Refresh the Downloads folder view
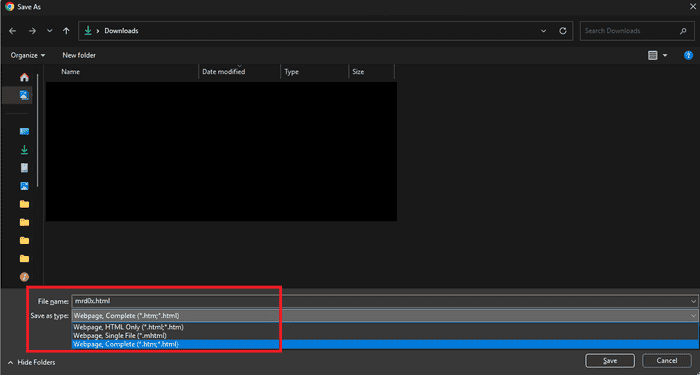Image resolution: width=700 pixels, height=375 pixels. pyautogui.click(x=563, y=31)
